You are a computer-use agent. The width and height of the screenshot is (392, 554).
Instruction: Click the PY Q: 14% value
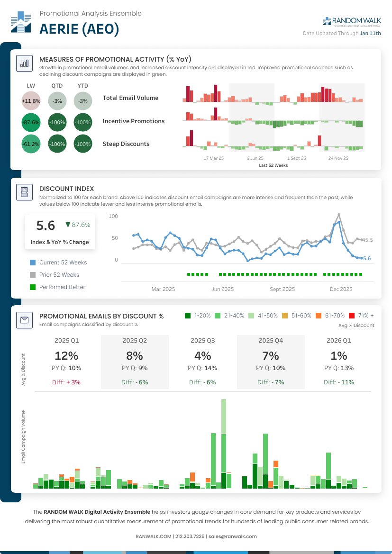[202, 368]
